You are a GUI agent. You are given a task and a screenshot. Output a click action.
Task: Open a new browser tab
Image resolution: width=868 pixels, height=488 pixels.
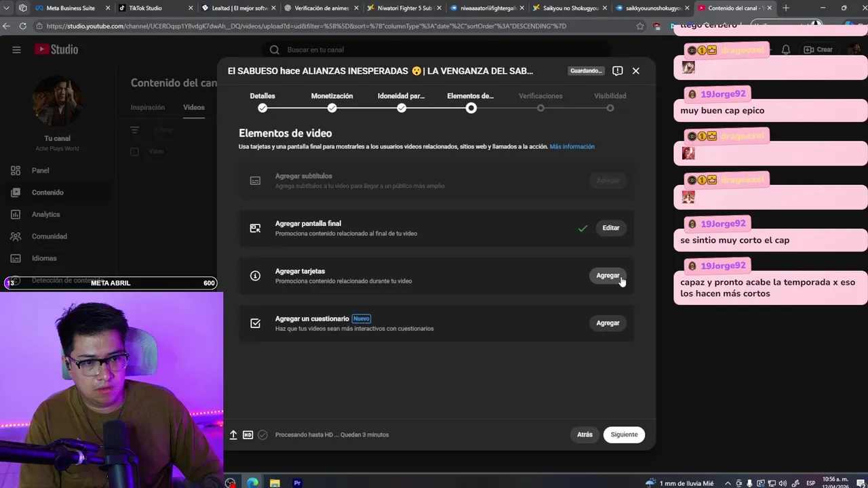click(785, 8)
